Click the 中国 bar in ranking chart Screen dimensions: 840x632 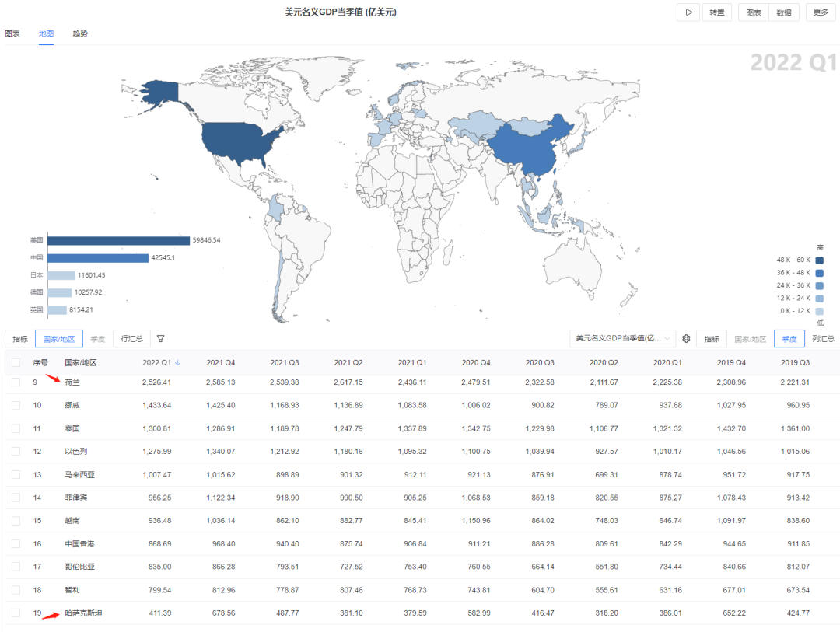[x=98, y=258]
